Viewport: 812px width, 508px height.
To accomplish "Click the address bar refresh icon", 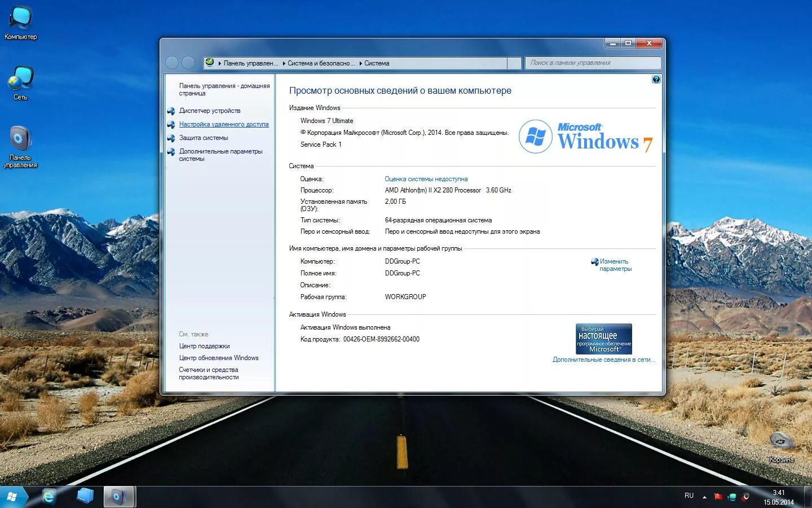I will point(514,63).
